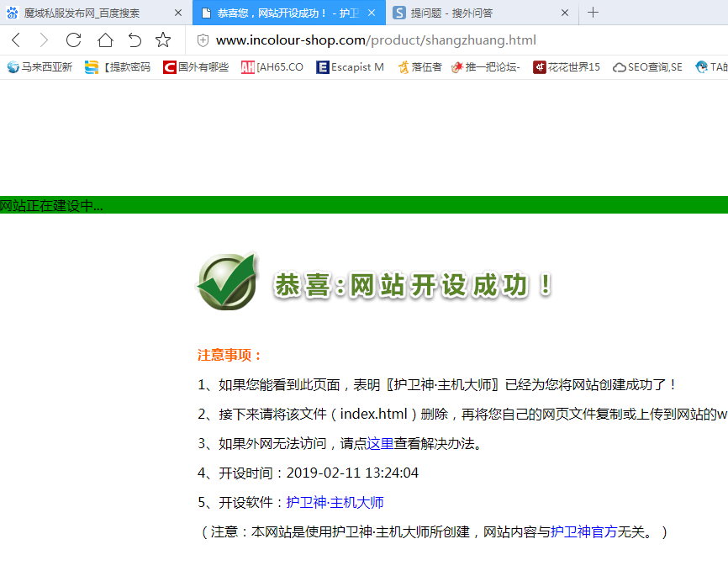
Task: Close the 提问题 - 搜外问答 tab
Action: point(565,13)
